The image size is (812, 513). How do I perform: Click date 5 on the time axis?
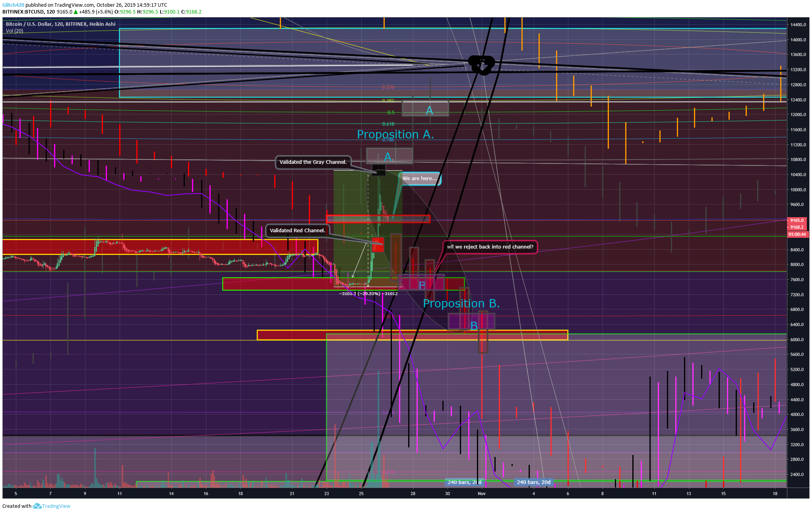click(16, 494)
